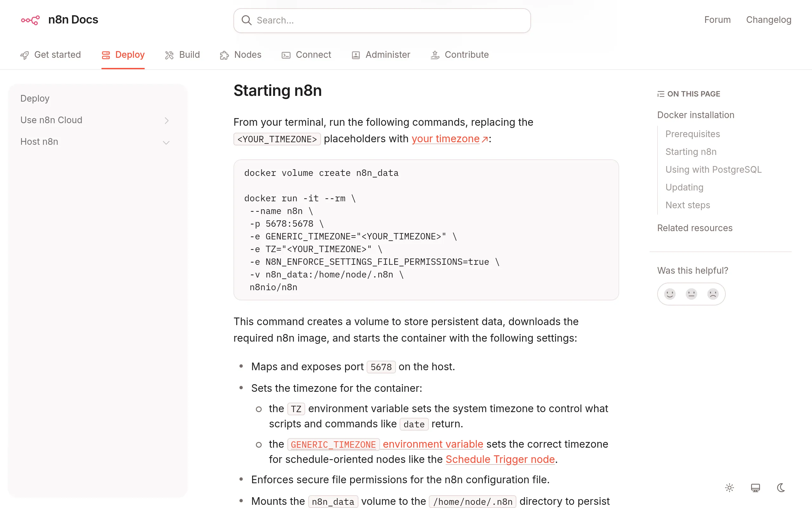Click the docker run code block
The height and width of the screenshot is (508, 812).
pos(426,230)
